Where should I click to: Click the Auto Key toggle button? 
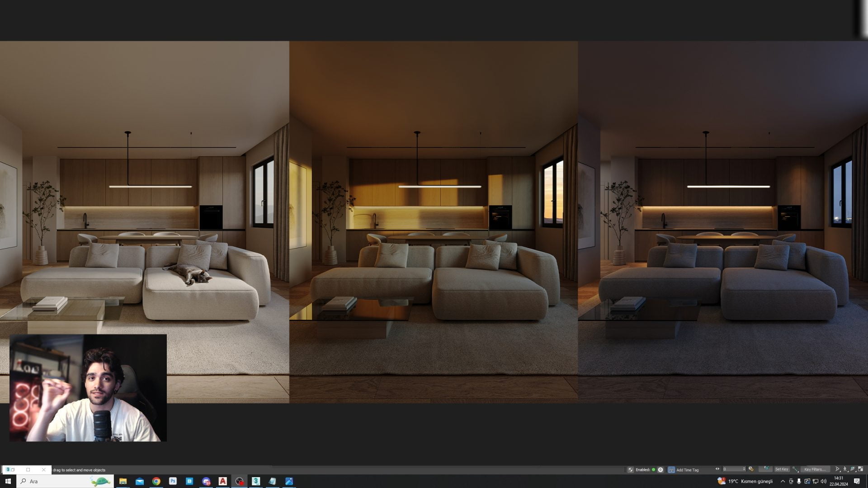tap(766, 468)
